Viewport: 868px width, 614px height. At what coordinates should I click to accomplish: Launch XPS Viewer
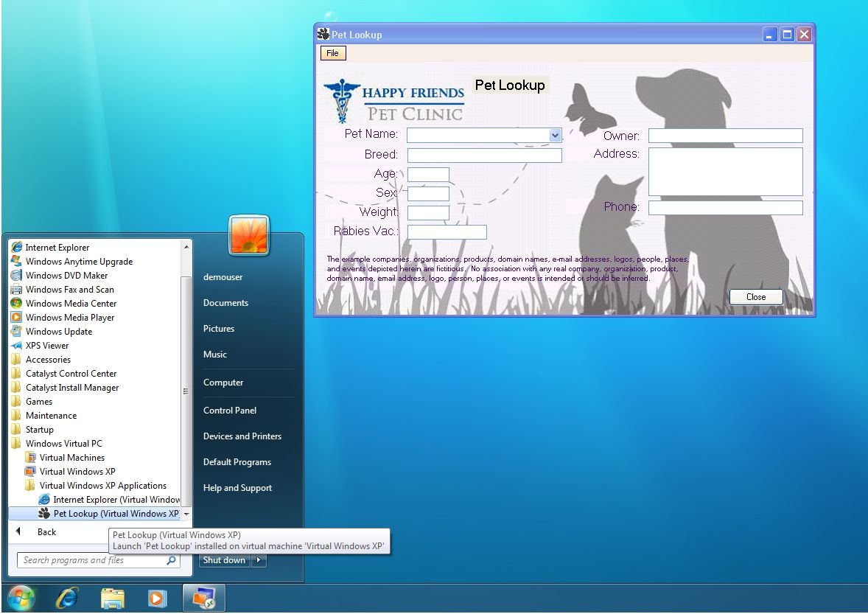(49, 345)
